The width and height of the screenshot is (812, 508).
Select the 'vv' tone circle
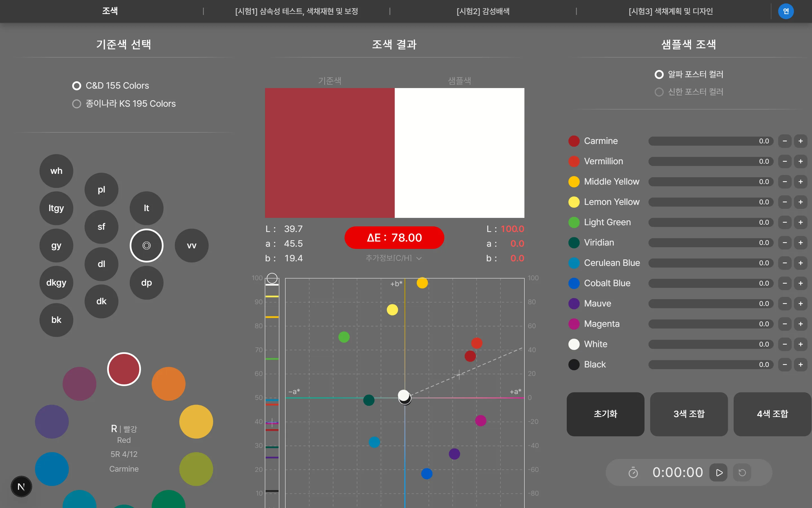192,246
